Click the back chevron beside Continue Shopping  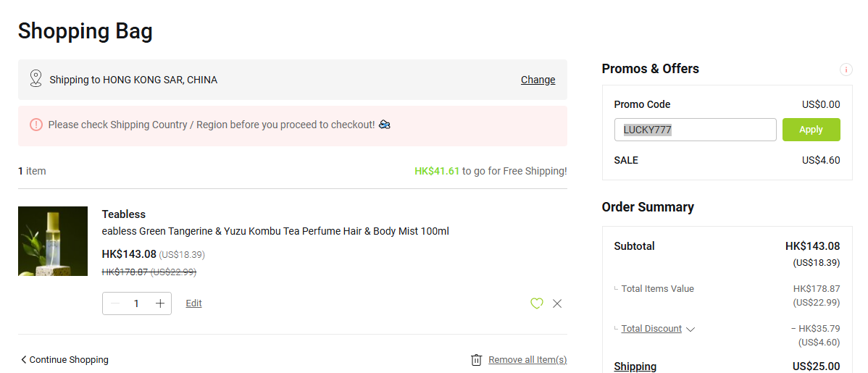23,360
